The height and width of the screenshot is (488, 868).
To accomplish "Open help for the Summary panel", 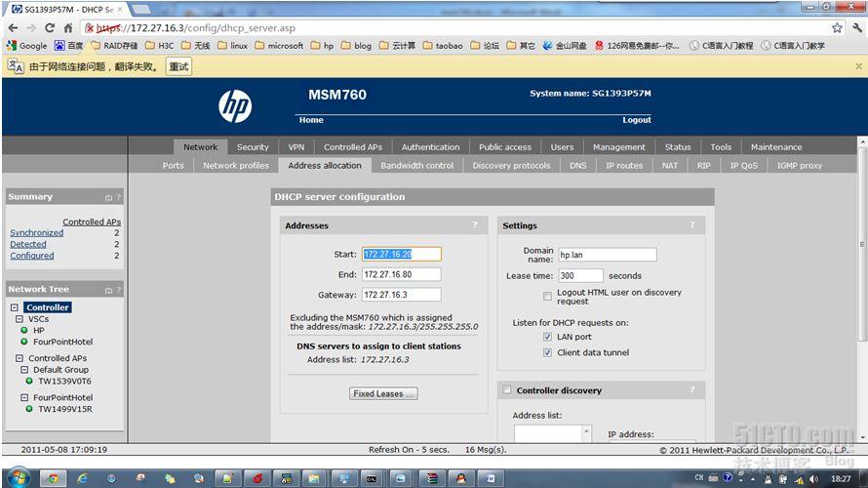I will click(118, 197).
